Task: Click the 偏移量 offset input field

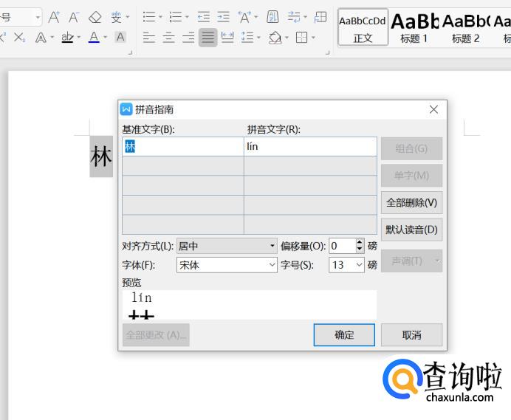Action: pyautogui.click(x=342, y=246)
